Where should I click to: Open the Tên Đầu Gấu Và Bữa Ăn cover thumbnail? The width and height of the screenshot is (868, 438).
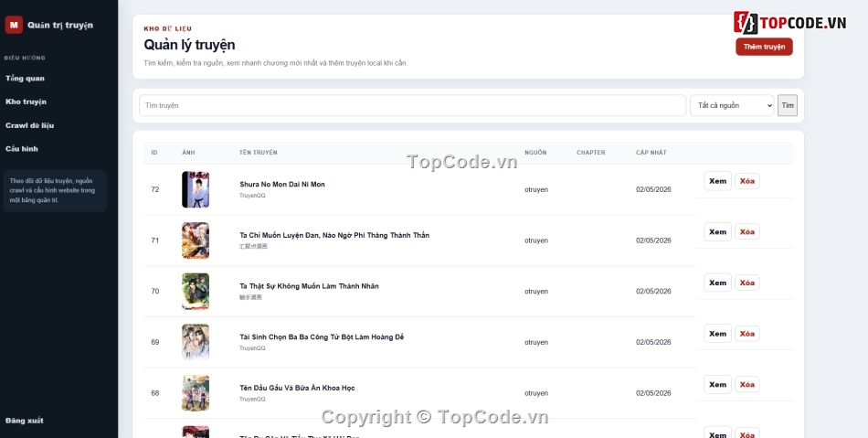196,393
